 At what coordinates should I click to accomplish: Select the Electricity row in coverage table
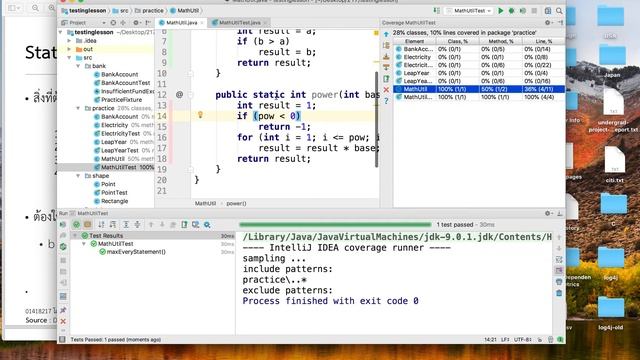[479, 57]
